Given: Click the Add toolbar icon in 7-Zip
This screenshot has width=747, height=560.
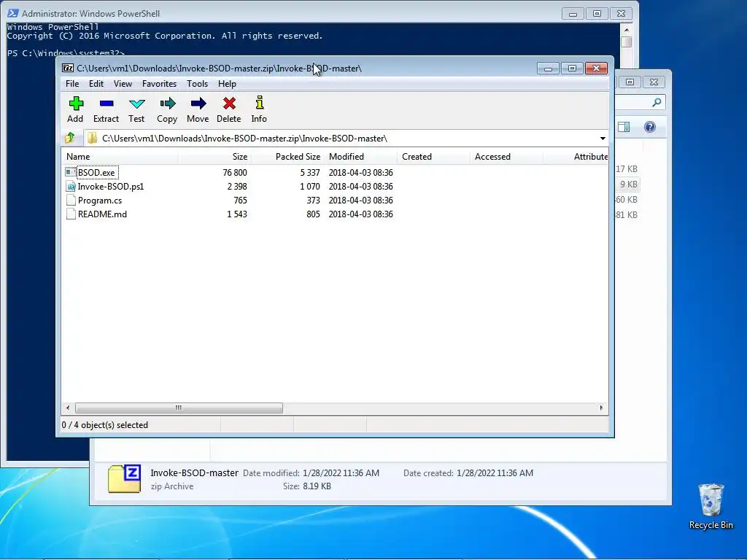Looking at the screenshot, I should click(x=76, y=104).
